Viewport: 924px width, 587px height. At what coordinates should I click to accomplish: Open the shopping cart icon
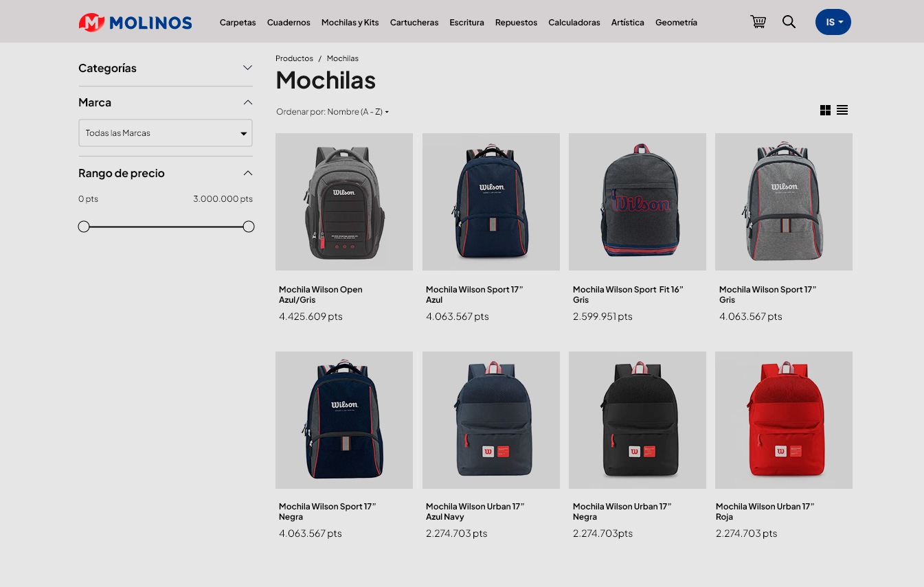(758, 22)
